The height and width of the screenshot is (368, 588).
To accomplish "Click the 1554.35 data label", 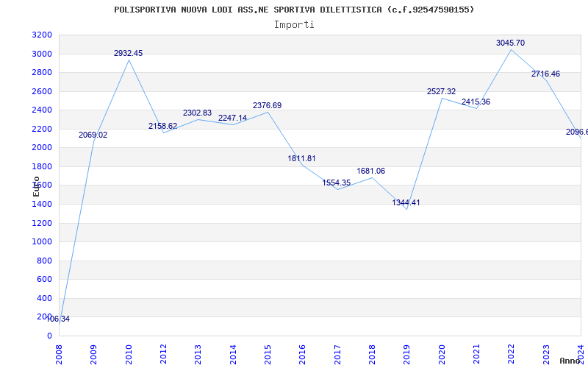I will pos(337,183).
